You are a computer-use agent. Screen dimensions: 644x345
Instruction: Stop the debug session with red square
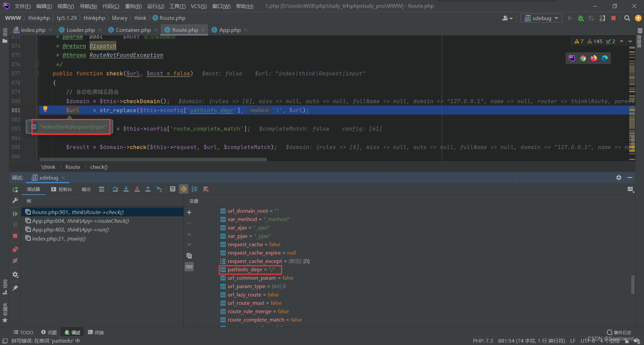point(15,236)
